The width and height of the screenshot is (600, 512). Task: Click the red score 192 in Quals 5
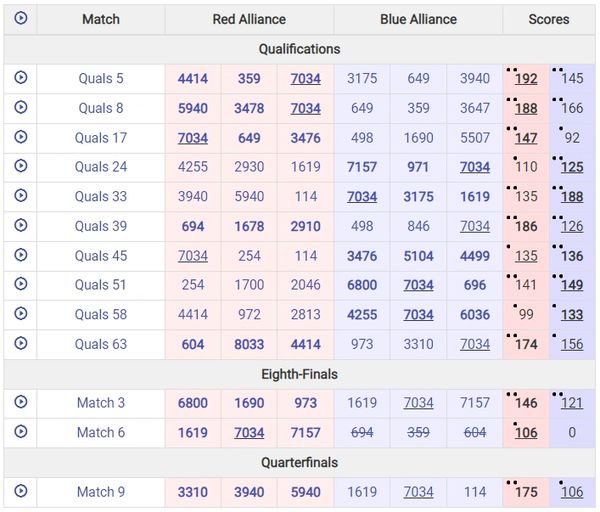(x=526, y=79)
